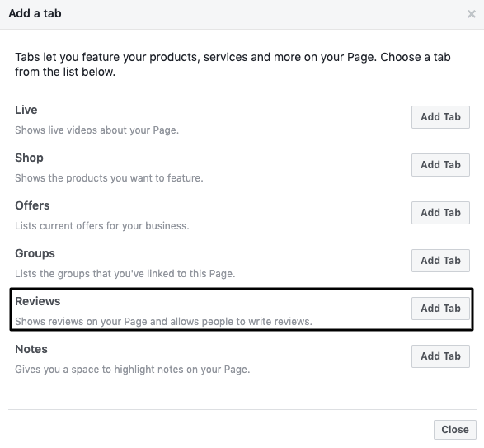Click the Close button at the bottom
This screenshot has width=484, height=448.
pyautogui.click(x=455, y=430)
